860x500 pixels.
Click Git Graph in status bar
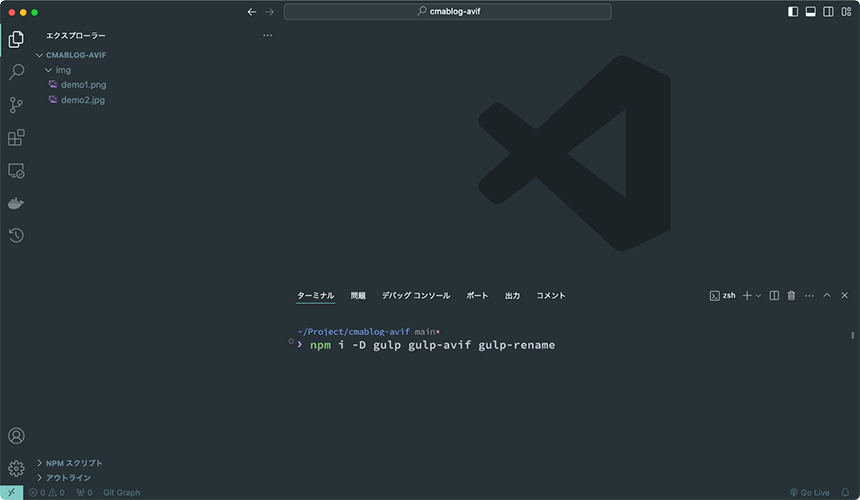click(x=121, y=493)
